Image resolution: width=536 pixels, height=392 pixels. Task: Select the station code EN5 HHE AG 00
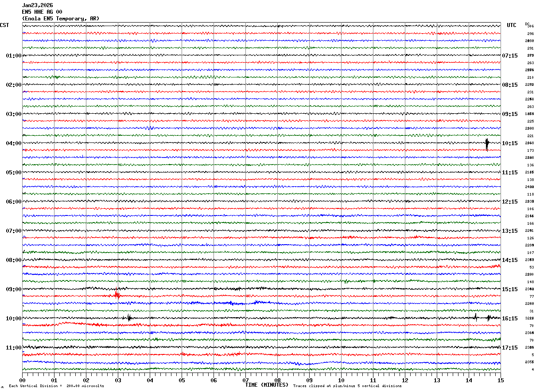(42, 12)
